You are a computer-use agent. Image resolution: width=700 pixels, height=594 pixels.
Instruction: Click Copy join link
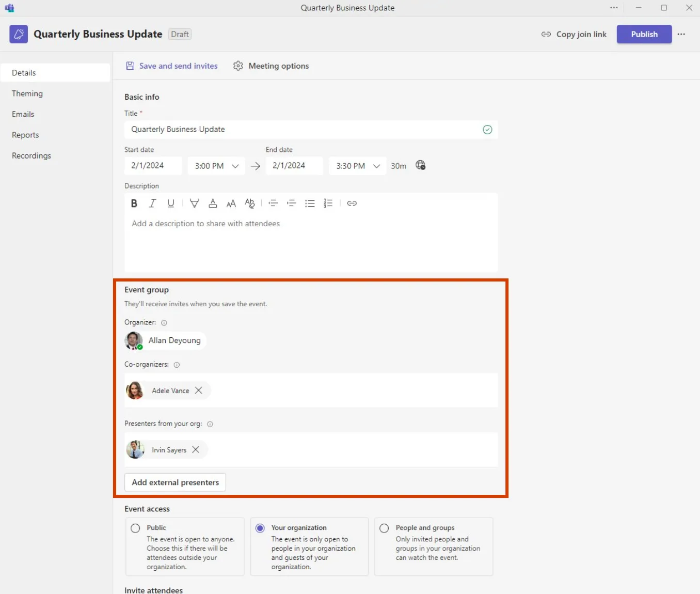point(574,34)
